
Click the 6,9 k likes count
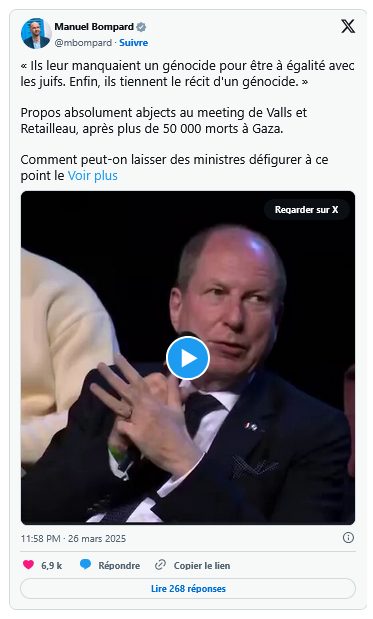pyautogui.click(x=52, y=566)
